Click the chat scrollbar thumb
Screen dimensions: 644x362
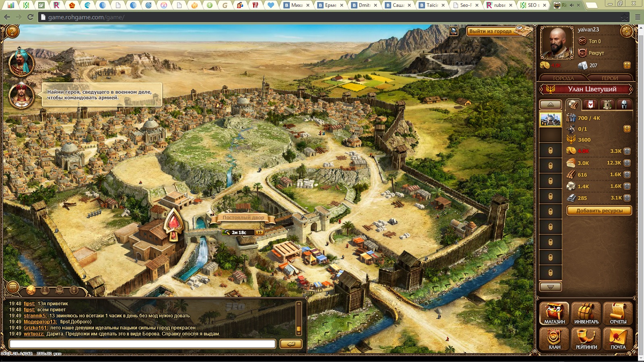(299, 330)
